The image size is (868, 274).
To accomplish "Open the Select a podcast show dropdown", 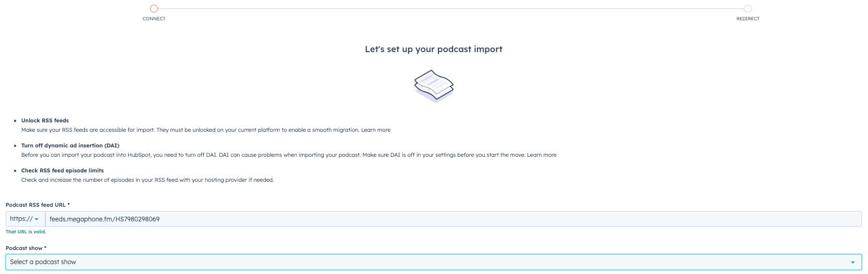I will (x=434, y=262).
